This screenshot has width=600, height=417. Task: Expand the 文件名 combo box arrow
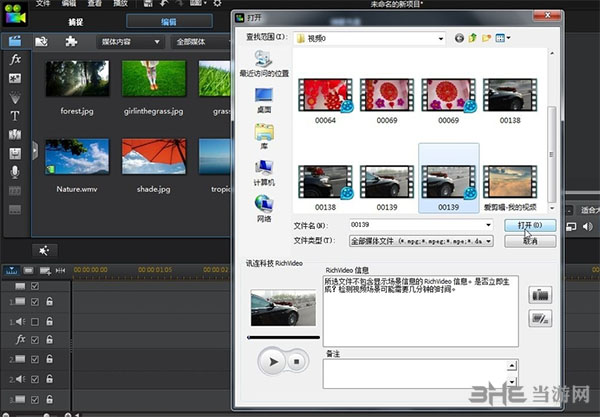click(x=488, y=225)
